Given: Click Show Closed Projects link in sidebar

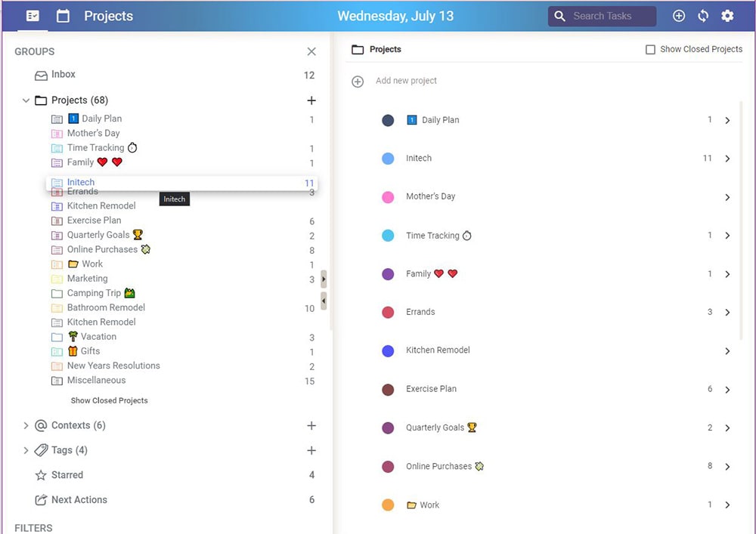Looking at the screenshot, I should coord(109,401).
